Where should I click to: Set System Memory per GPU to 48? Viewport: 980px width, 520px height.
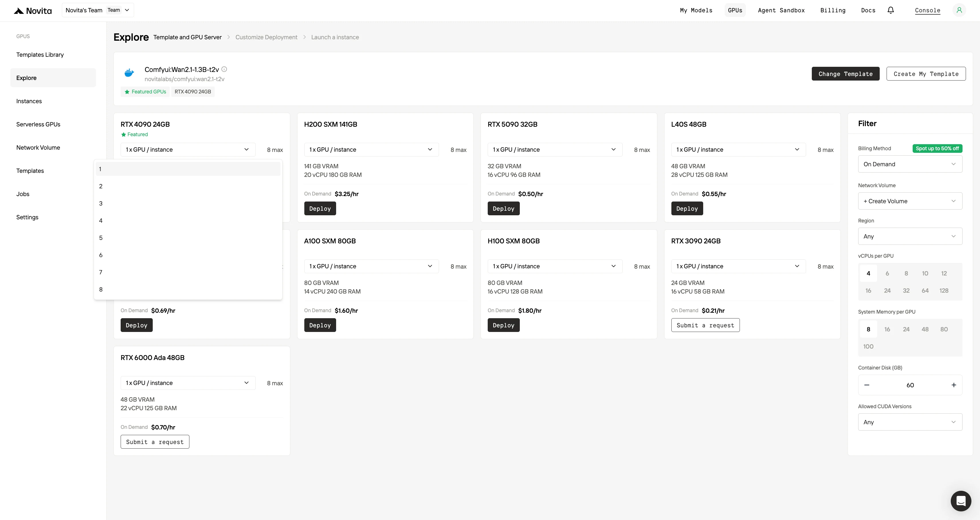925,329
